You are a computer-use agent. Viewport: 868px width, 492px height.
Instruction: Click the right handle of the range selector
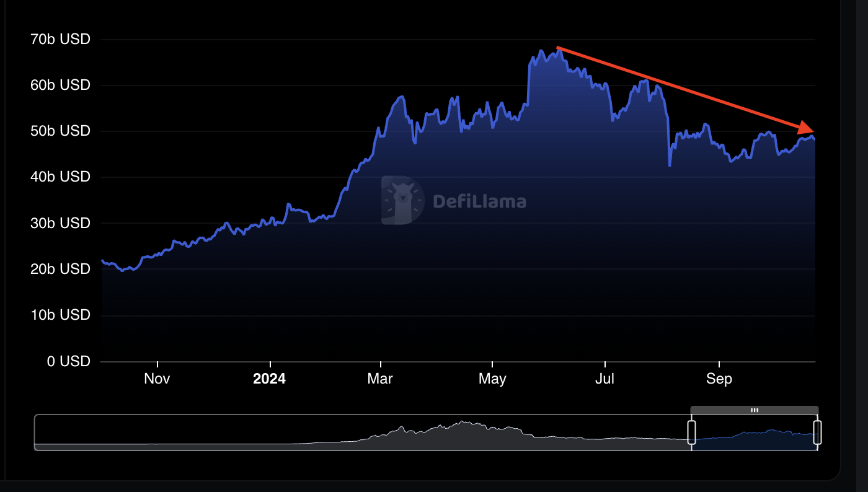pyautogui.click(x=817, y=432)
